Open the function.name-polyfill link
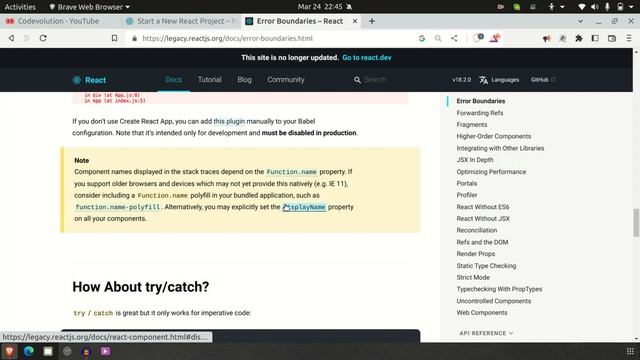The width and height of the screenshot is (640, 360). tap(118, 207)
